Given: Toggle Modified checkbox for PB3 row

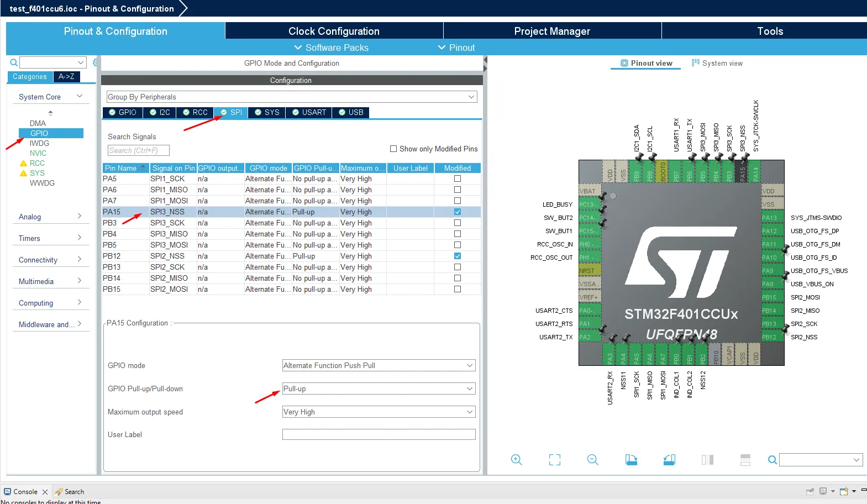Looking at the screenshot, I should pos(458,223).
